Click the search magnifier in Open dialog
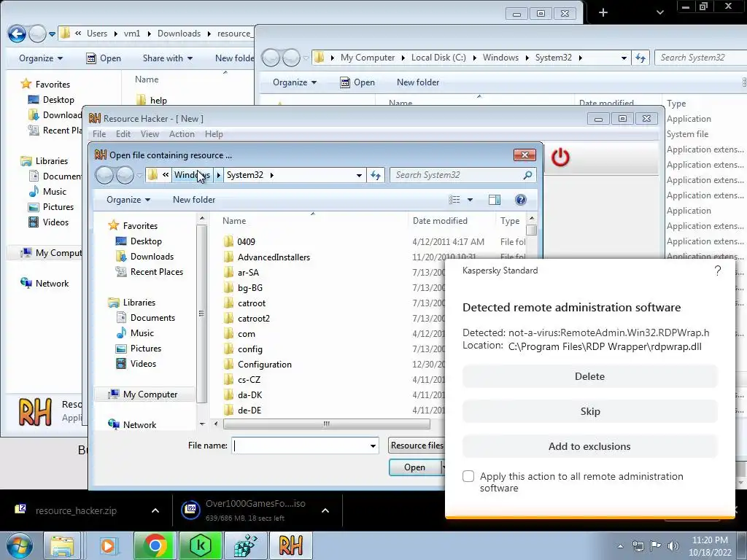Image resolution: width=747 pixels, height=560 pixels. pos(527,175)
